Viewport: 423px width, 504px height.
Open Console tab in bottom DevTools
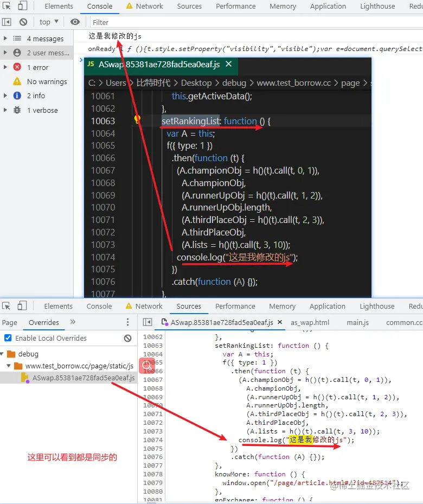99,307
